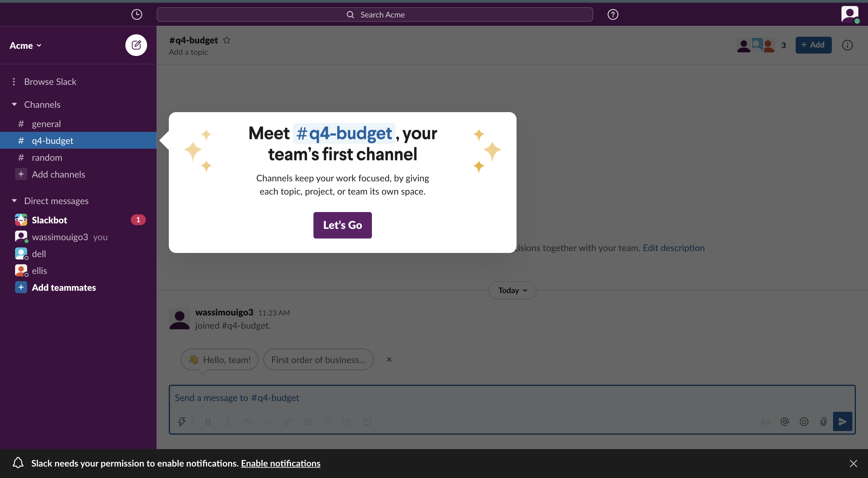Select the random channel

[x=46, y=157]
